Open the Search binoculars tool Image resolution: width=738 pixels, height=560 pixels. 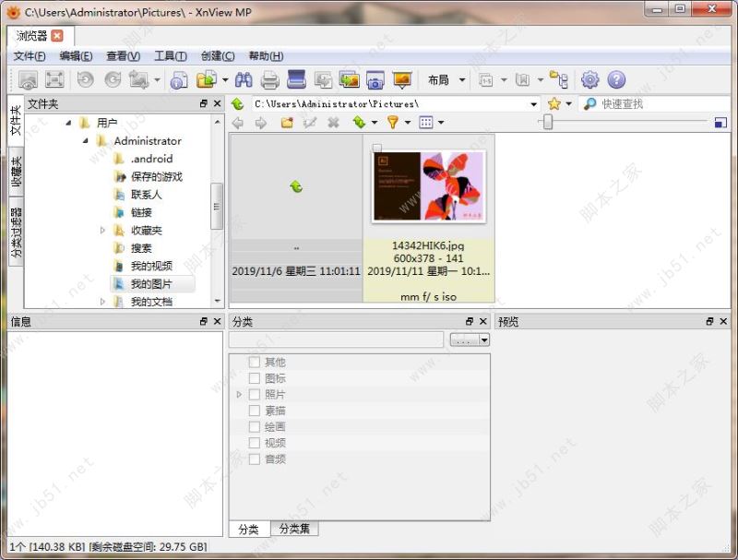coord(244,80)
